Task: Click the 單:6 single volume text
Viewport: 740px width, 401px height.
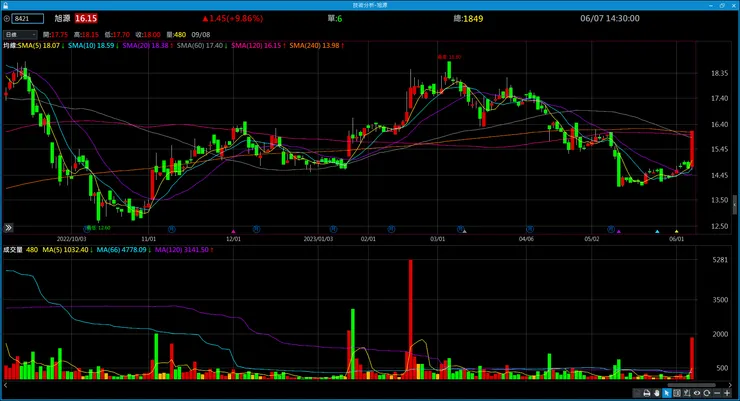Action: click(335, 18)
